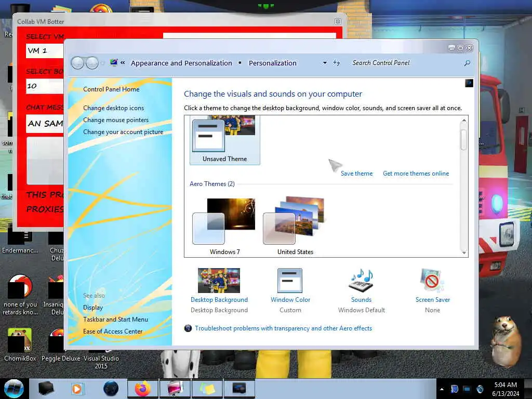The height and width of the screenshot is (399, 532).
Task: Click VM 1 field in Collab VM Botter
Action: [x=45, y=51]
